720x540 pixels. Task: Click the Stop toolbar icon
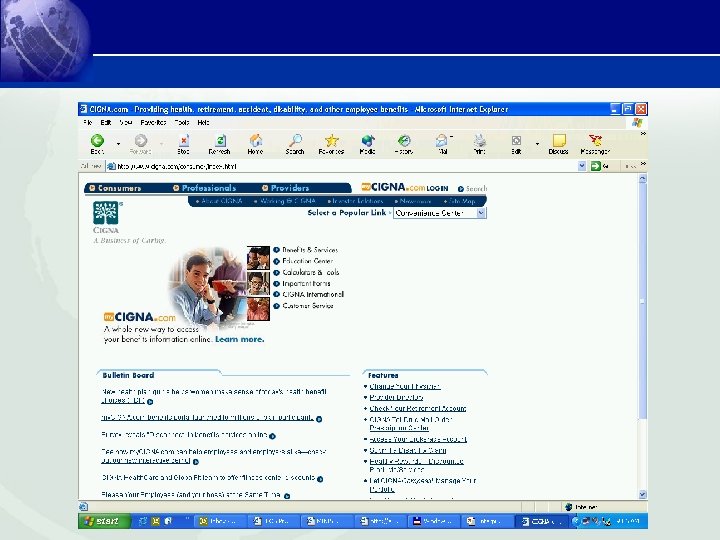(x=184, y=144)
